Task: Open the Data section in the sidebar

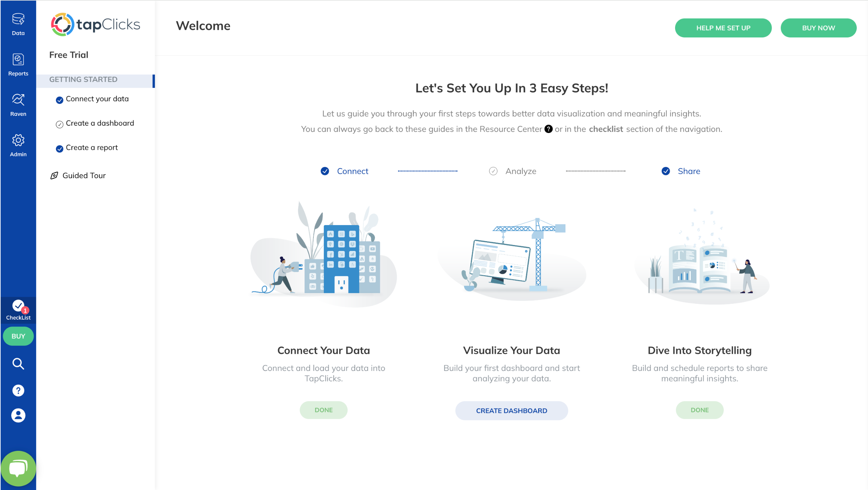Action: [x=18, y=23]
